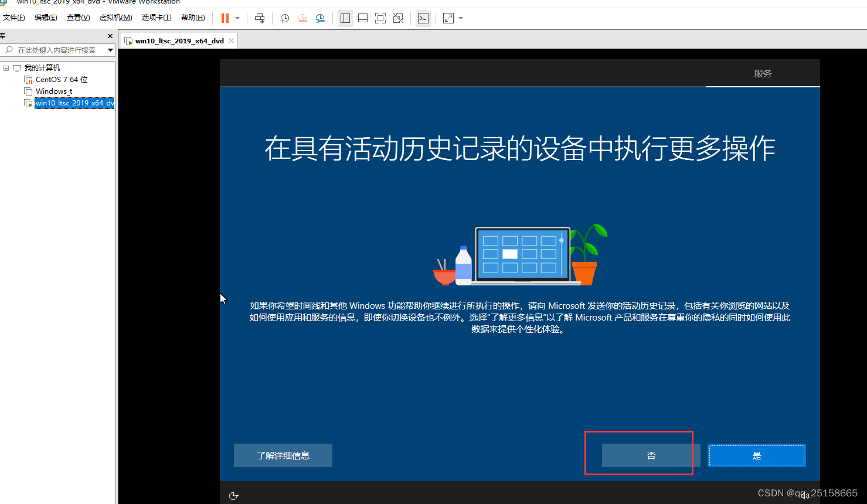
Task: Choose 否 for activity history
Action: coord(651,455)
